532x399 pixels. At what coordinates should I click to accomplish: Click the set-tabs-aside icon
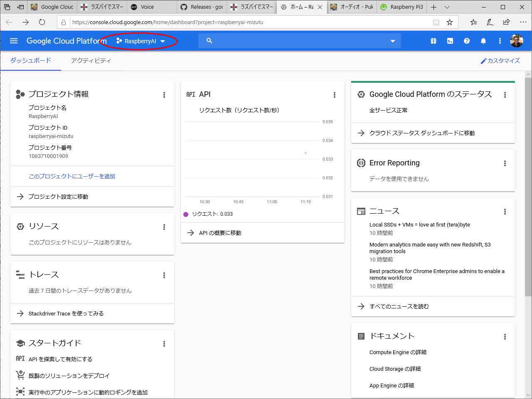point(20,7)
